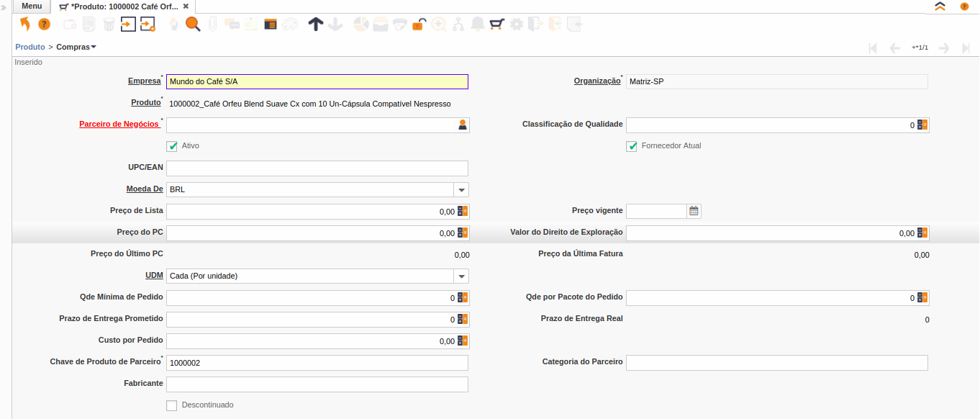Open calculator for Qde Mínima de Pedido
The image size is (980, 419).
pyautogui.click(x=463, y=298)
